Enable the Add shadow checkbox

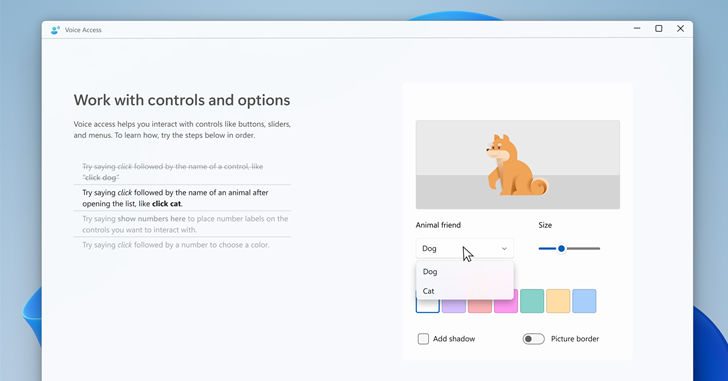[423, 339]
